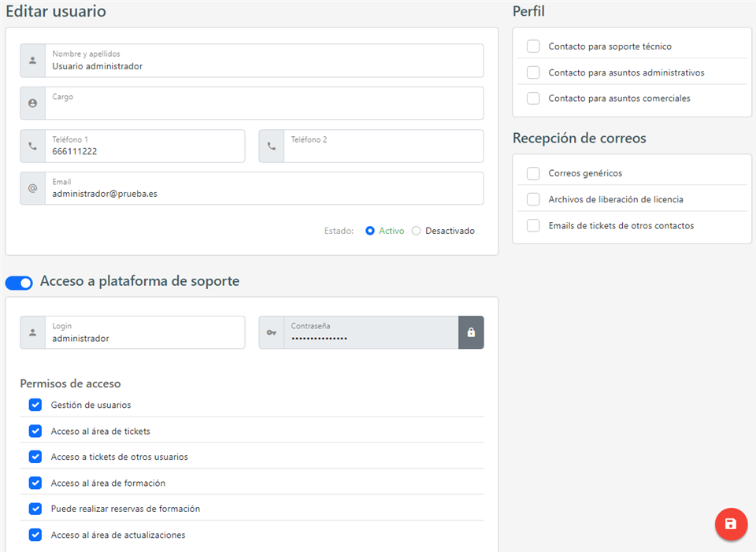Click the red floating save button
Screen dimensions: 756x552
[731, 524]
